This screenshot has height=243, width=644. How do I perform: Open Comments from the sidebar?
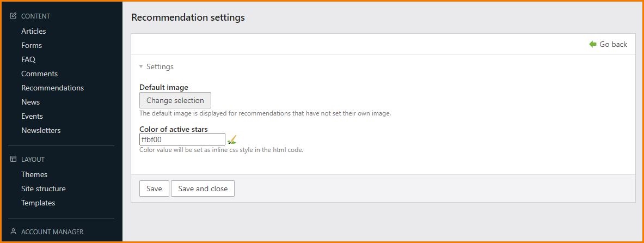pyautogui.click(x=39, y=74)
